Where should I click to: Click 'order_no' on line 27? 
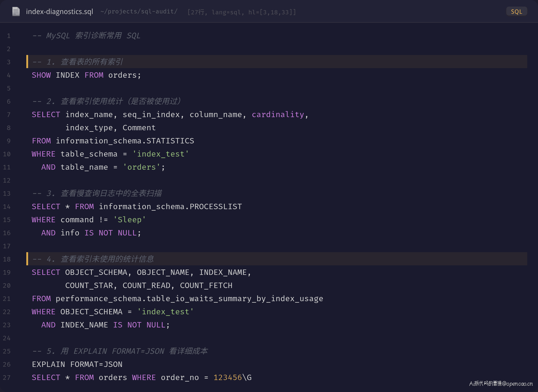coord(180,377)
